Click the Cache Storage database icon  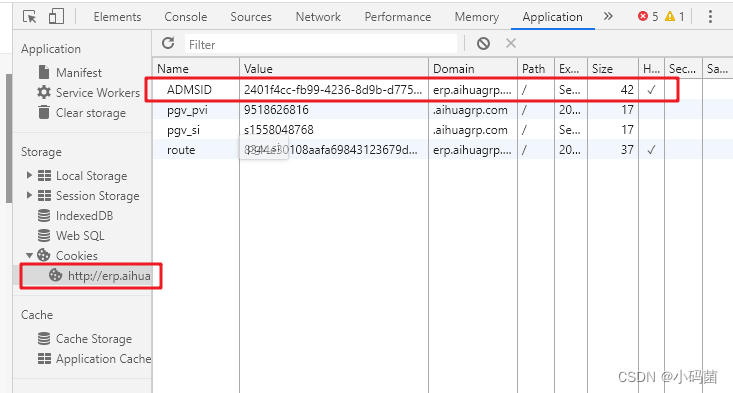(44, 338)
